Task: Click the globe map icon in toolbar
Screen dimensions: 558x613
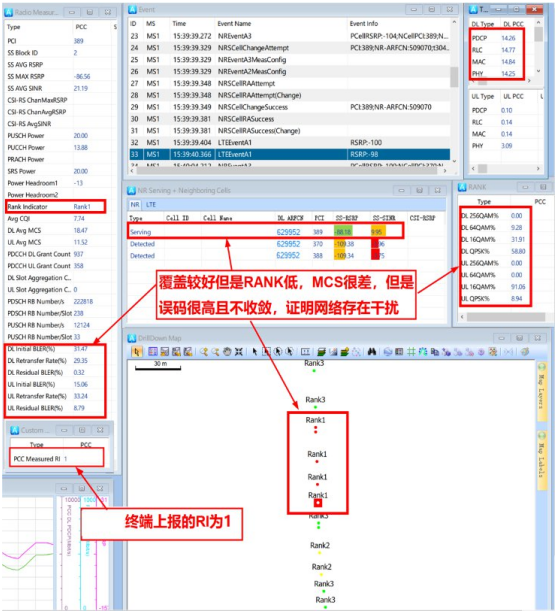Action: 388,352
